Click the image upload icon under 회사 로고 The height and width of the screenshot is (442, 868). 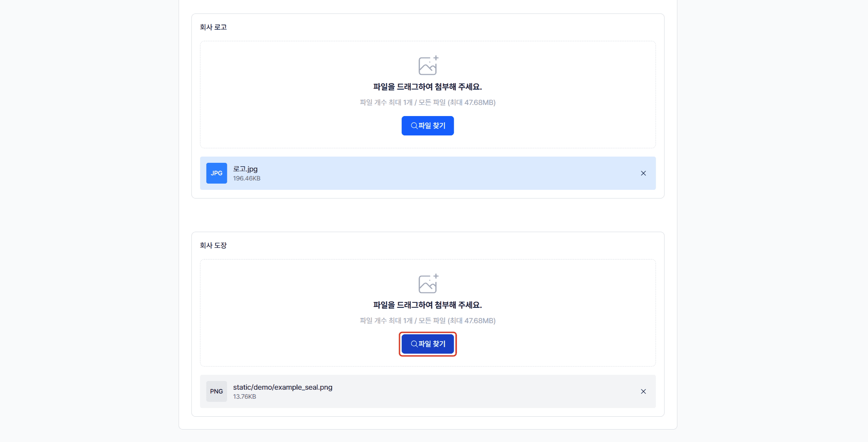coord(428,65)
